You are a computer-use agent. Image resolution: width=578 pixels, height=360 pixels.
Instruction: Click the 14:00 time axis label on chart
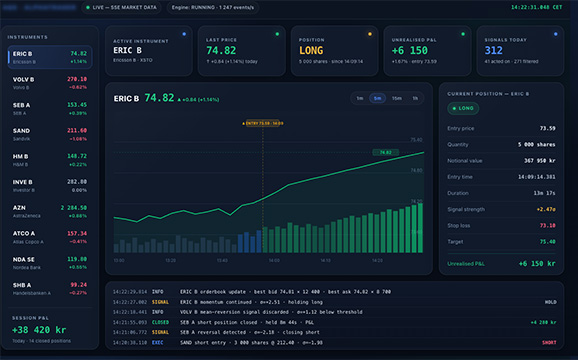click(274, 261)
